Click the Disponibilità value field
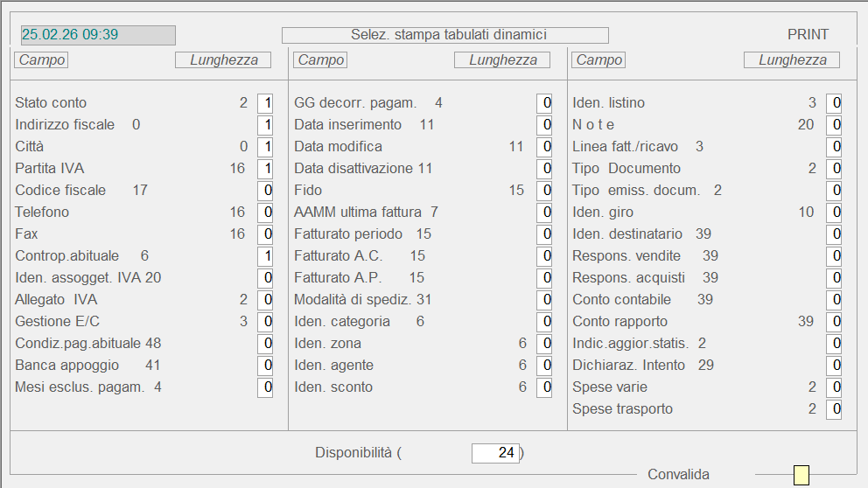 pos(495,453)
